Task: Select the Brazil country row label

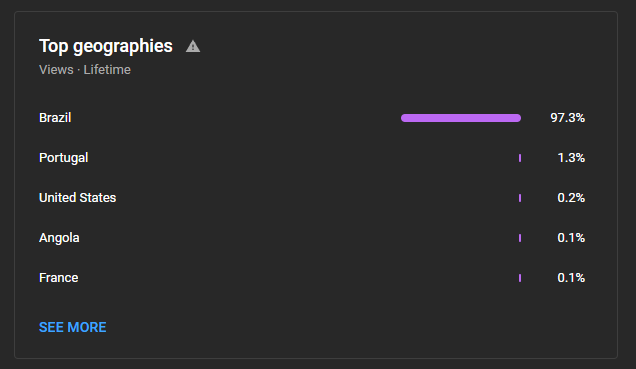Action: [x=55, y=118]
